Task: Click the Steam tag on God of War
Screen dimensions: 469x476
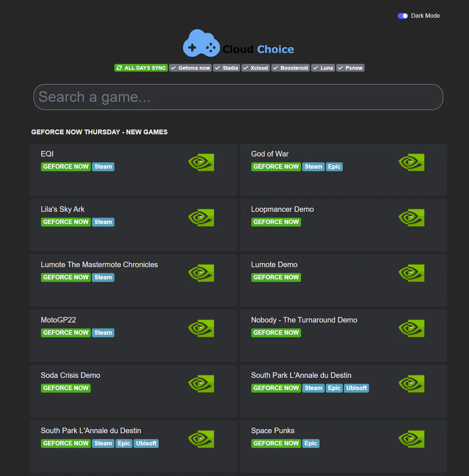Action: click(x=313, y=167)
